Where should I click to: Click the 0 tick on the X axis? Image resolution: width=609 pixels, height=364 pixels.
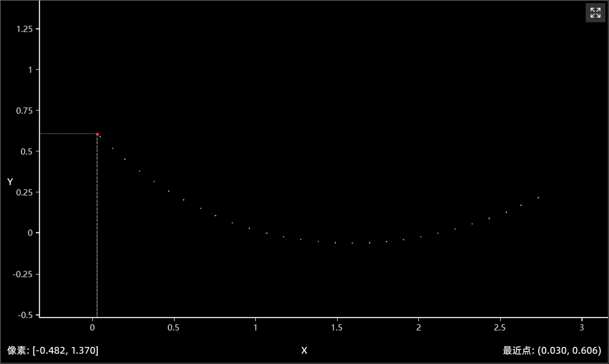coord(92,328)
